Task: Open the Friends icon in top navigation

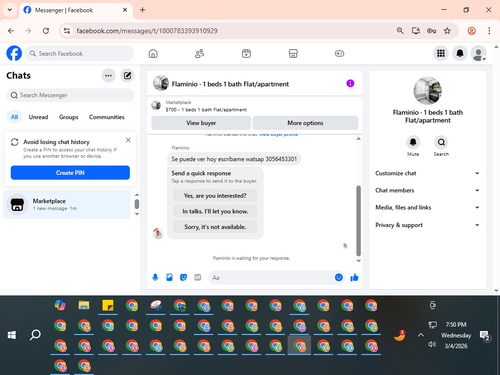Action: [x=199, y=53]
